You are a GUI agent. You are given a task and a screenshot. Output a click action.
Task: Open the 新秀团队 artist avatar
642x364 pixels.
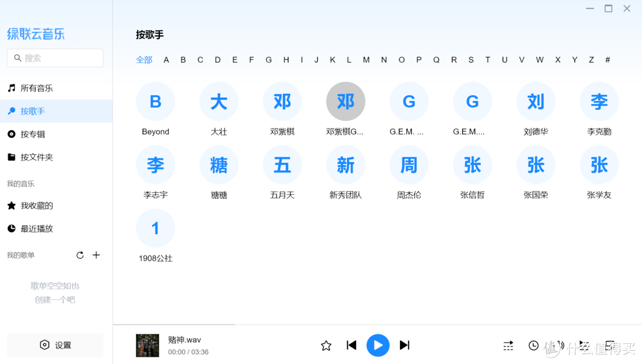(x=345, y=165)
